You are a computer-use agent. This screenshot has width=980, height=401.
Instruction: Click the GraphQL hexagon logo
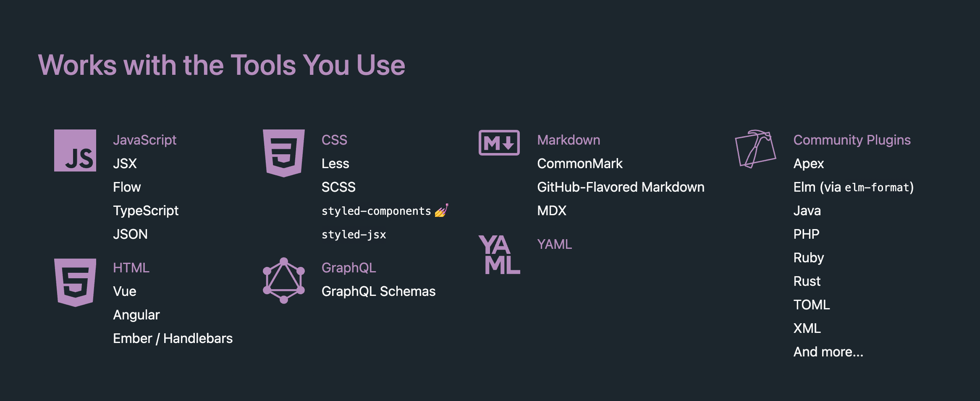point(284,280)
